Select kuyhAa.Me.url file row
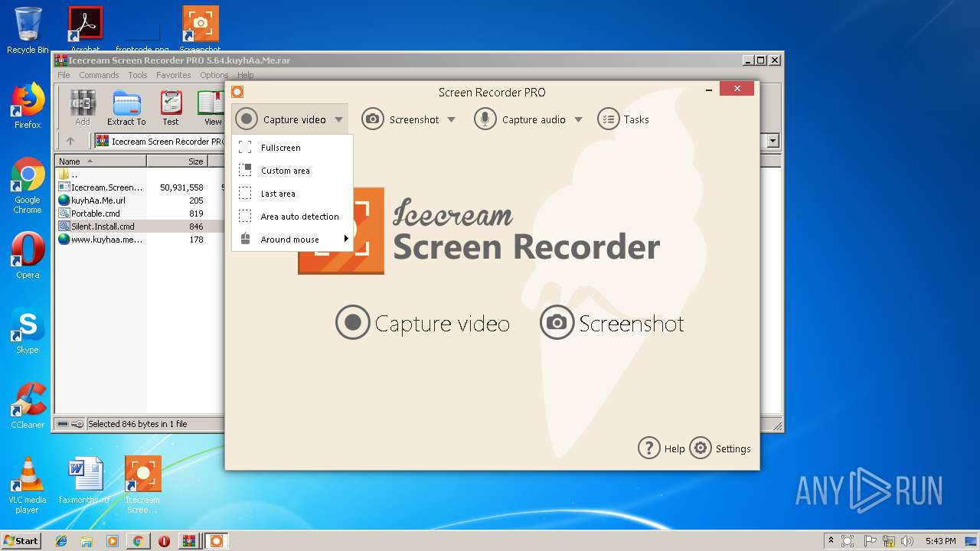This screenshot has width=980, height=551. tap(139, 201)
